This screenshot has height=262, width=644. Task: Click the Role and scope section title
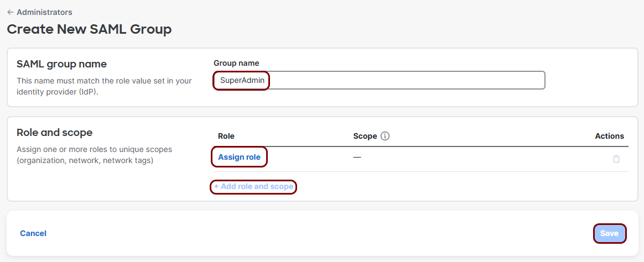[x=54, y=133]
